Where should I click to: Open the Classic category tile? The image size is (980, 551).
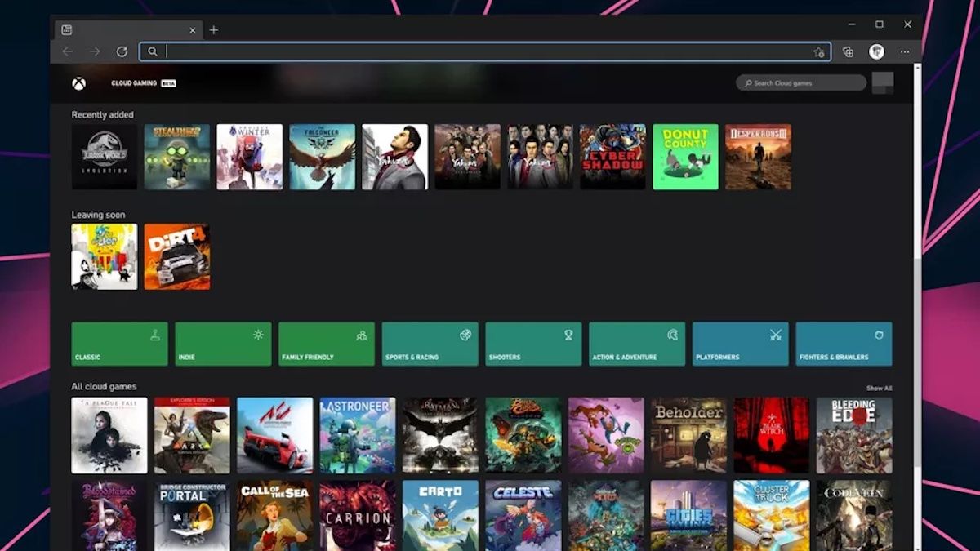[x=119, y=344]
